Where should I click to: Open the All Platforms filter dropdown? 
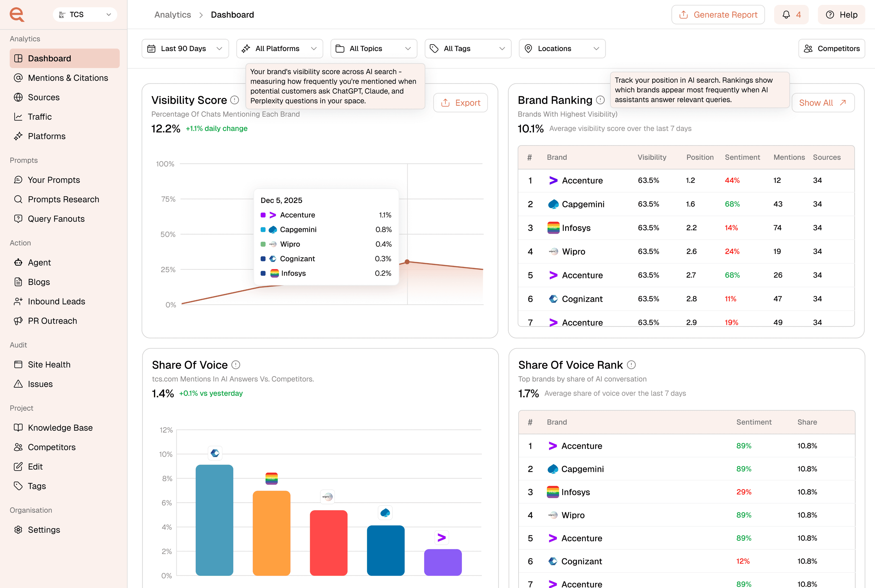279,49
